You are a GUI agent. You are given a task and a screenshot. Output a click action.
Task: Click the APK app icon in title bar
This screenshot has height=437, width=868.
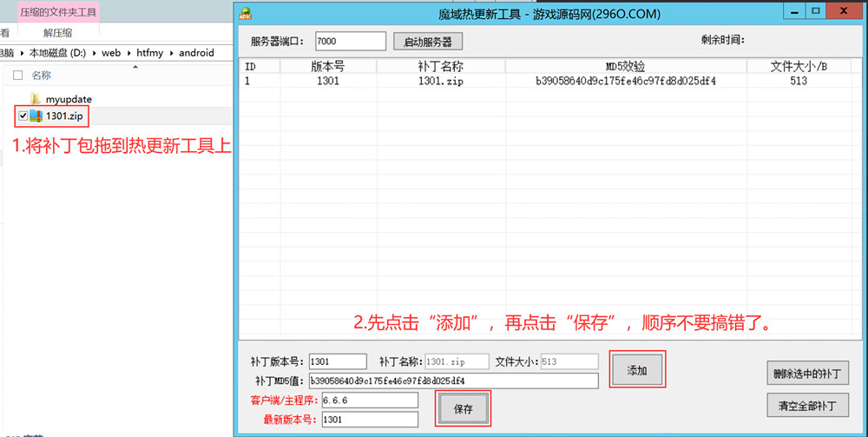pyautogui.click(x=245, y=13)
